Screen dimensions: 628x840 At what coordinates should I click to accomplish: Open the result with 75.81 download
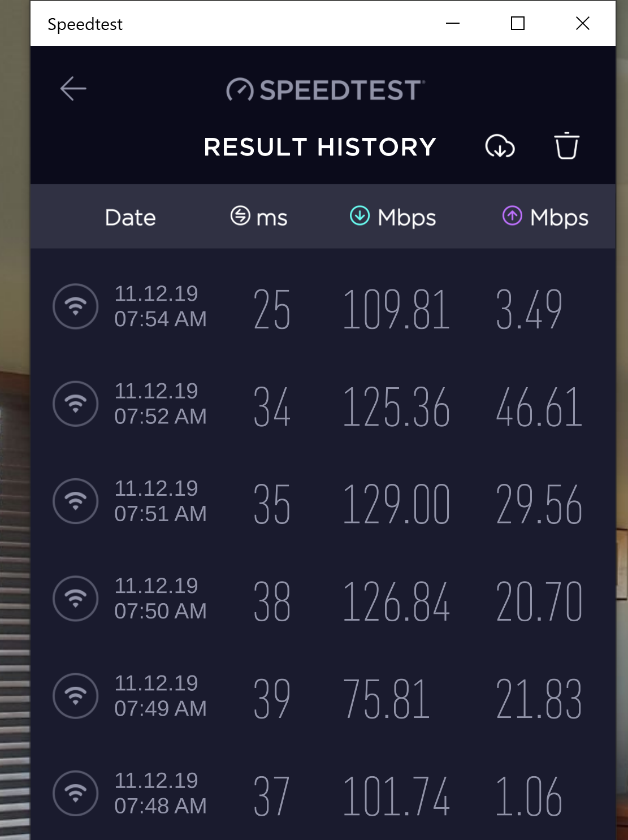point(387,699)
